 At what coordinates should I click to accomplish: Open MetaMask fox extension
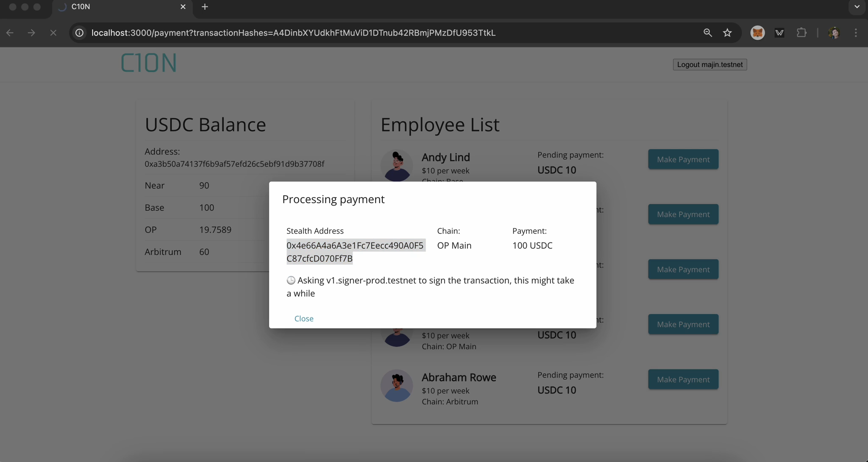pos(757,33)
